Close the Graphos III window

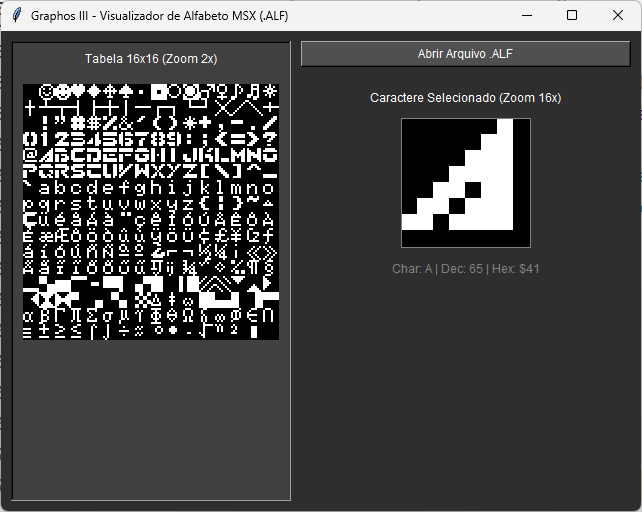[618, 16]
